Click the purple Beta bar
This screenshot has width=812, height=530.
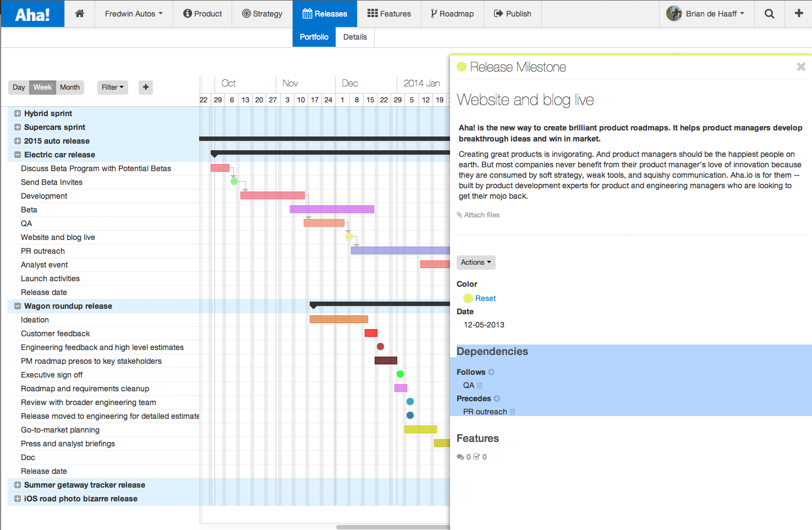point(332,209)
